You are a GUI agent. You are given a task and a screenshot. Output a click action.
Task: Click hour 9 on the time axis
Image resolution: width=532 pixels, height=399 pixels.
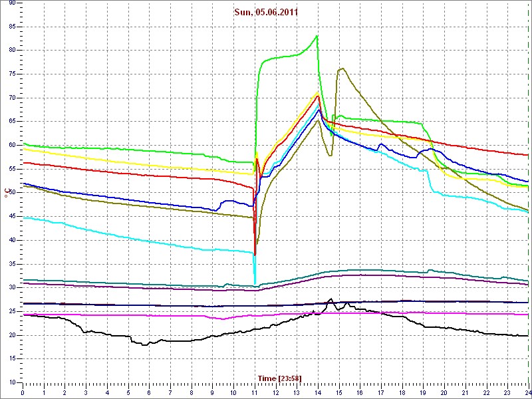(x=212, y=392)
